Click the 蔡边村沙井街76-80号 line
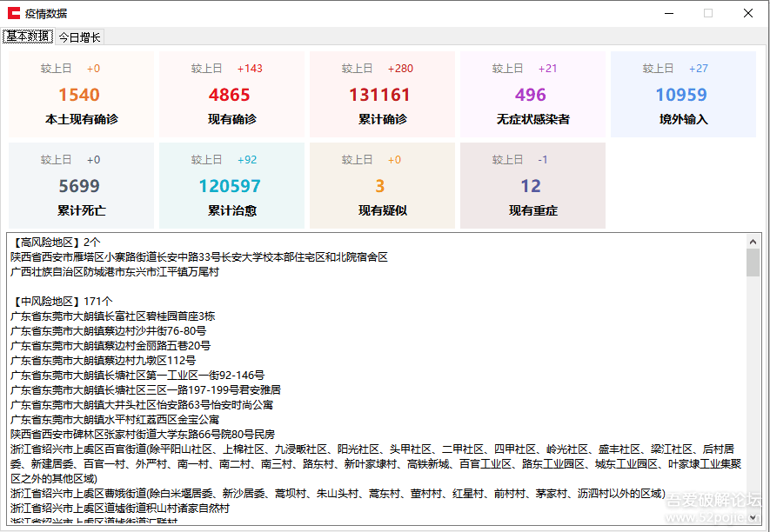Image resolution: width=770 pixels, height=532 pixels. point(108,331)
